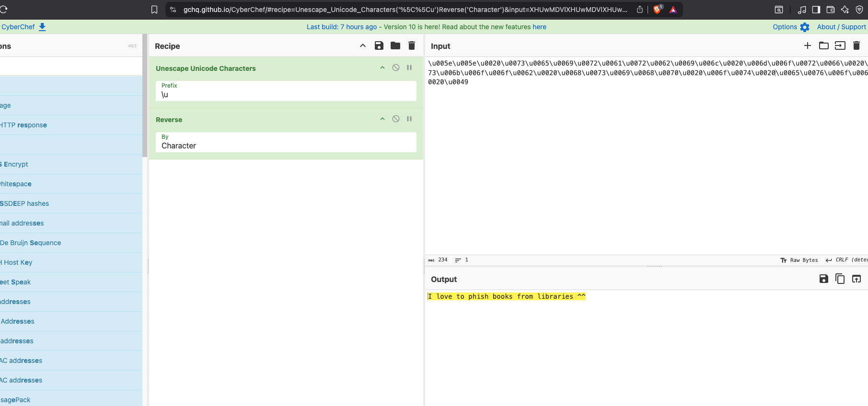Click the operations list scrollbar
Viewport: 868px width, 406px height.
tap(145, 96)
